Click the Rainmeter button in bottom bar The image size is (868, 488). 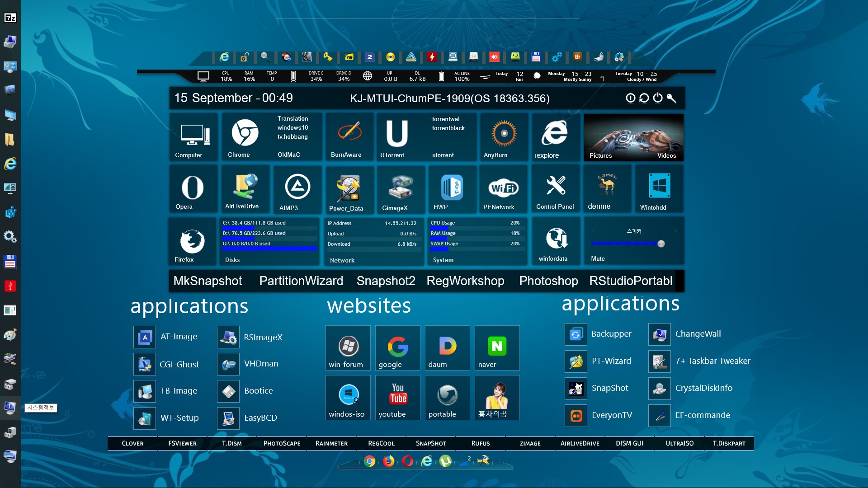(x=331, y=443)
